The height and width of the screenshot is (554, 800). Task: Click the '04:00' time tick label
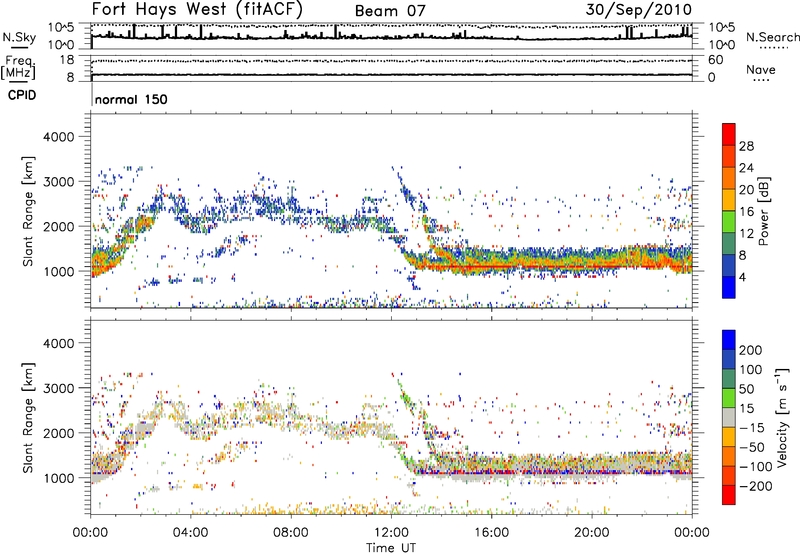click(190, 533)
